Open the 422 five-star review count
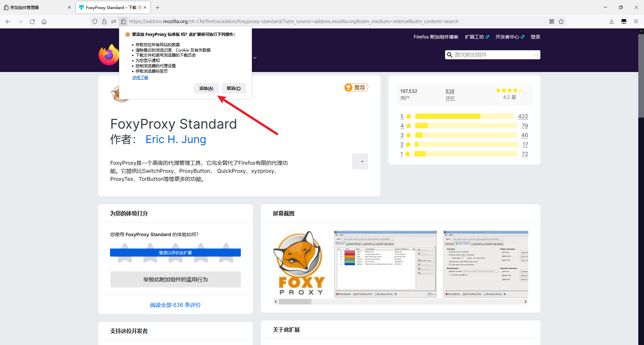The height and width of the screenshot is (345, 644). [523, 116]
